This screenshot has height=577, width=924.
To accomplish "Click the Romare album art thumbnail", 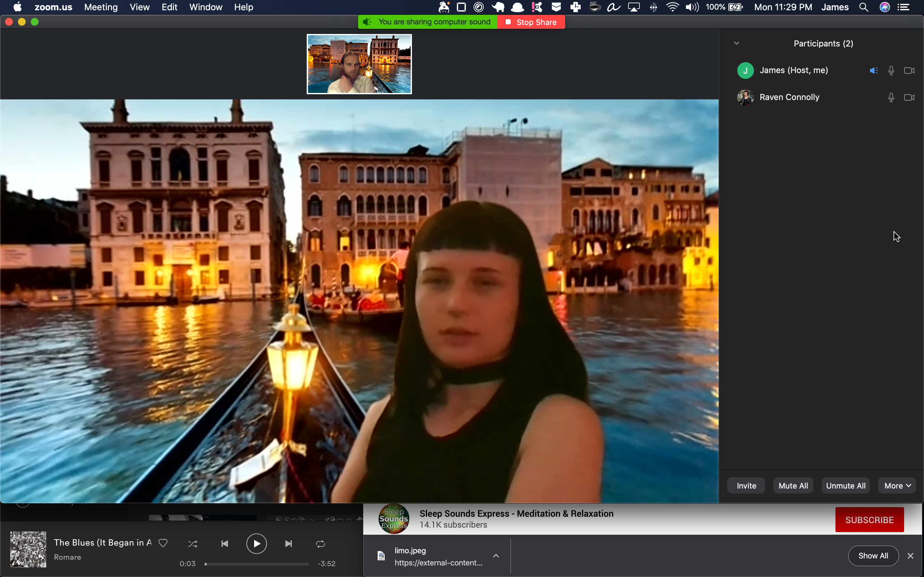I will (x=28, y=549).
